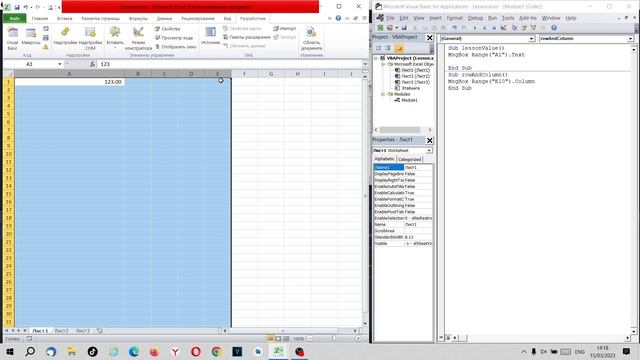Open Properties object selector dropdown
The image size is (640, 360).
pos(429,151)
